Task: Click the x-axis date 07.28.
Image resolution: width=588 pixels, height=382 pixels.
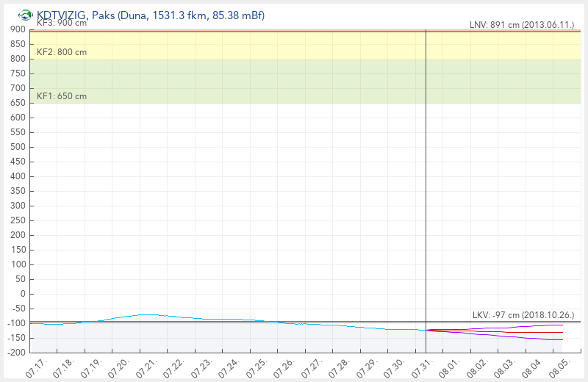Action: click(x=340, y=367)
